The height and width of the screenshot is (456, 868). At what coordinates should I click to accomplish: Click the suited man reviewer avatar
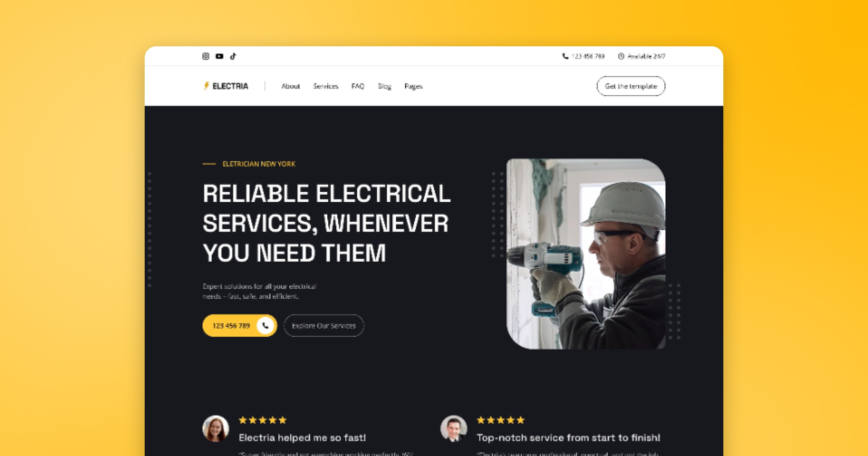point(454,428)
